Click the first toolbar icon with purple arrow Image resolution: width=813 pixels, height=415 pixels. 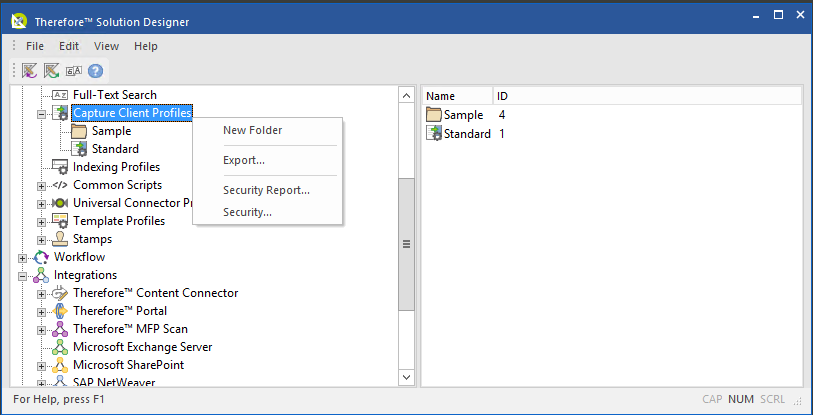click(x=29, y=71)
